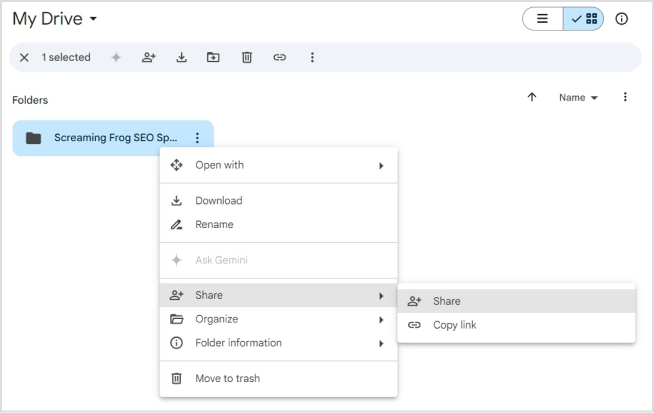Select the Screaming Frog SEO folder
Screen dimensions: 654x413
click(113, 138)
